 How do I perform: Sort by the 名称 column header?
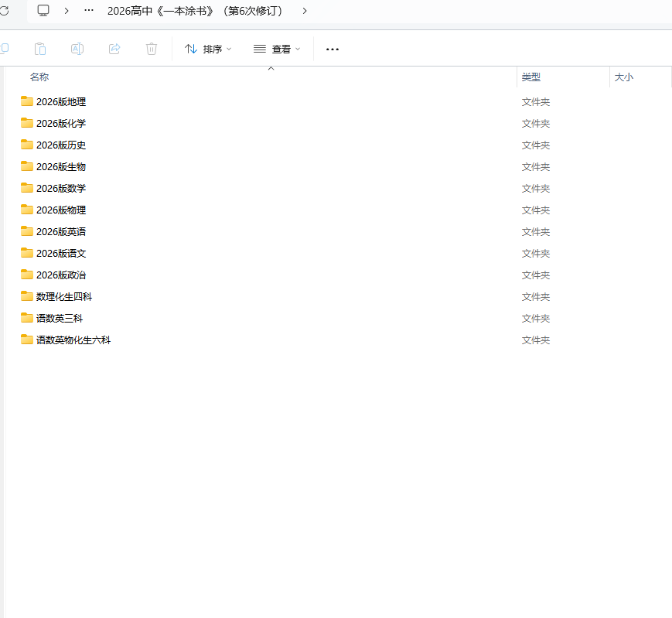point(39,77)
